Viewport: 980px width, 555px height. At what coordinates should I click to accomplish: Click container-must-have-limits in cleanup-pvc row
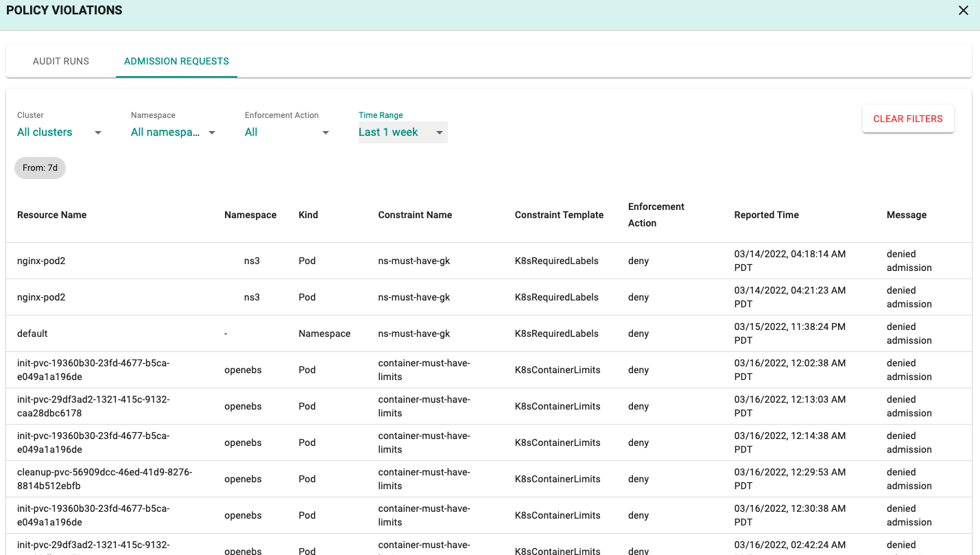[424, 479]
